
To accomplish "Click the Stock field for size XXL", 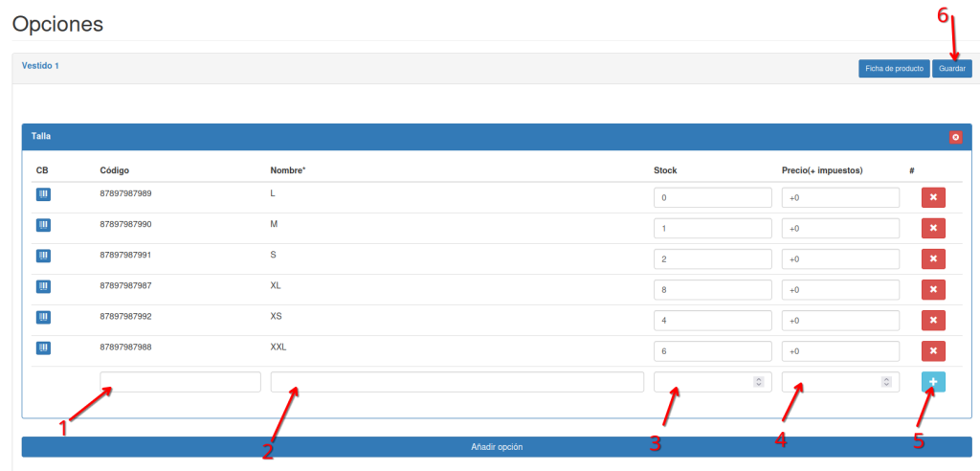I will click(x=712, y=351).
